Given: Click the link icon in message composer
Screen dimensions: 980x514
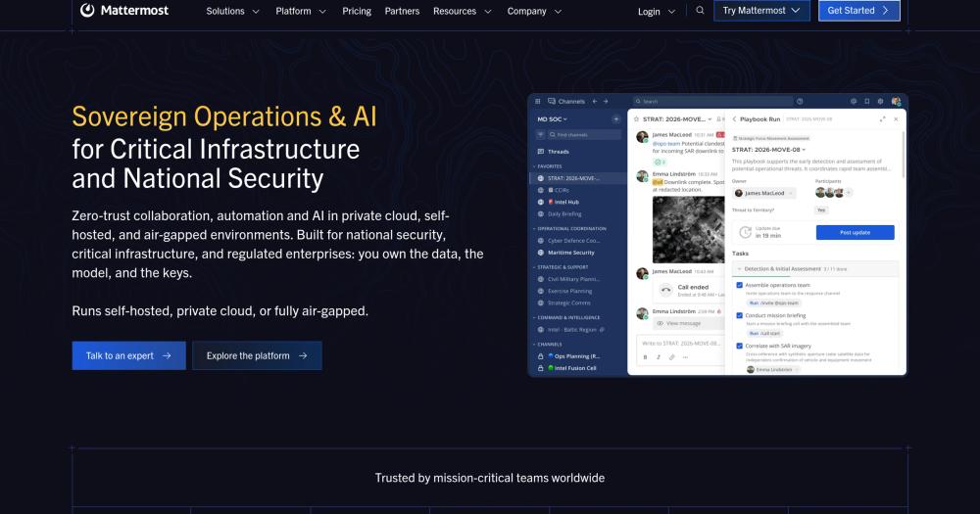Looking at the screenshot, I should click(x=672, y=357).
